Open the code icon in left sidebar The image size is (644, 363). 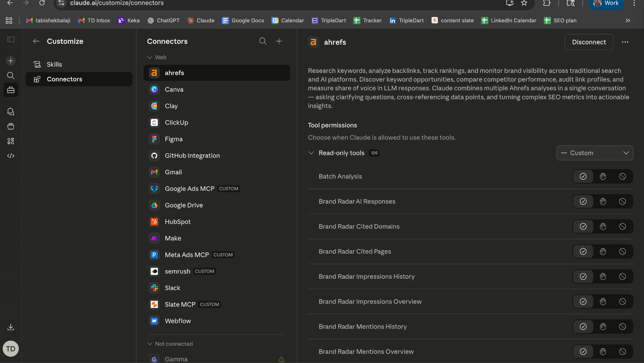[x=11, y=156]
